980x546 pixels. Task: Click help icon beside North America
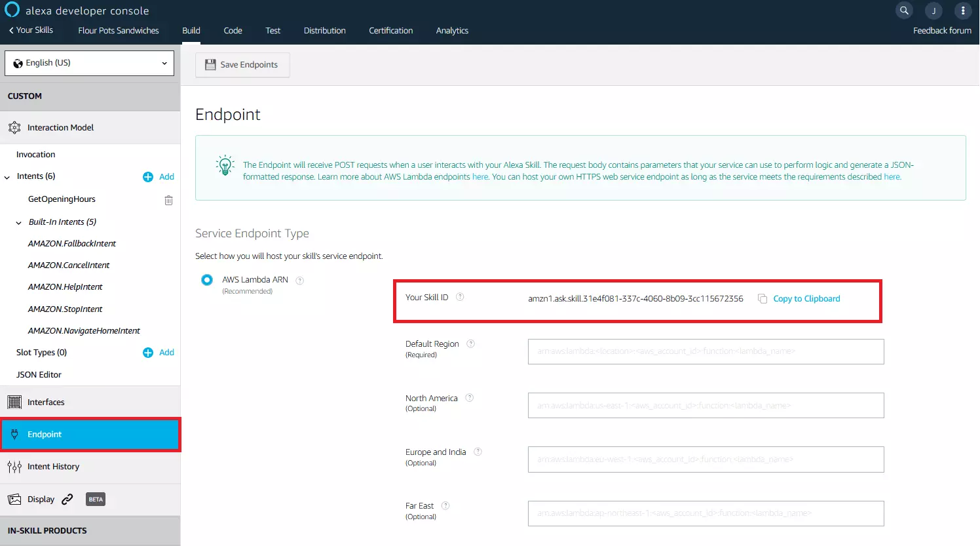[469, 398]
